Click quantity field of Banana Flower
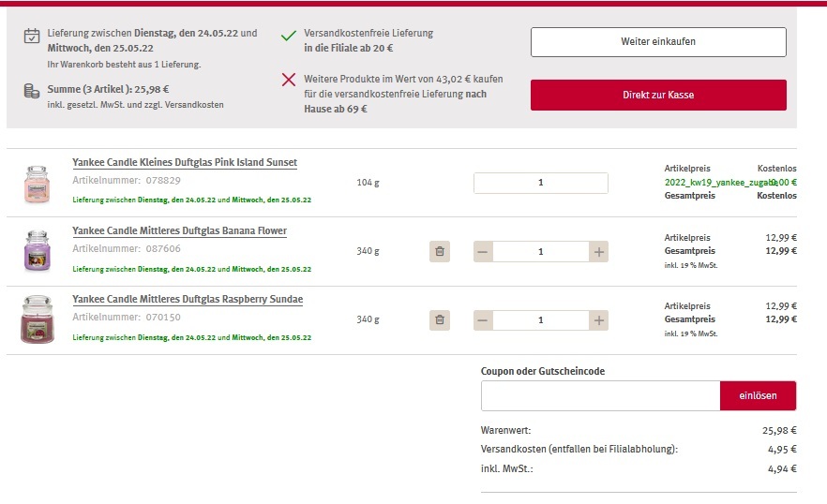827x504 pixels. tap(541, 251)
